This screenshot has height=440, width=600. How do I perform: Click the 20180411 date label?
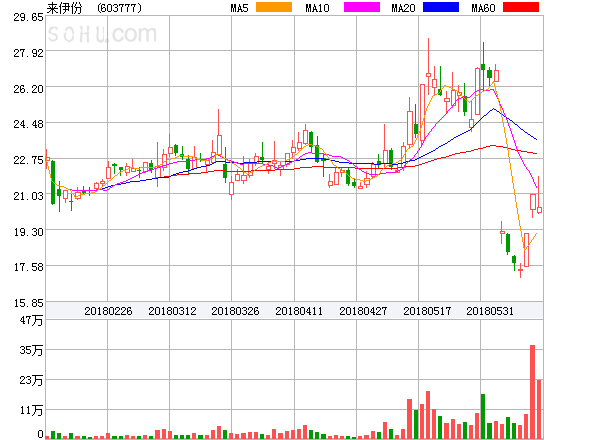point(299,311)
